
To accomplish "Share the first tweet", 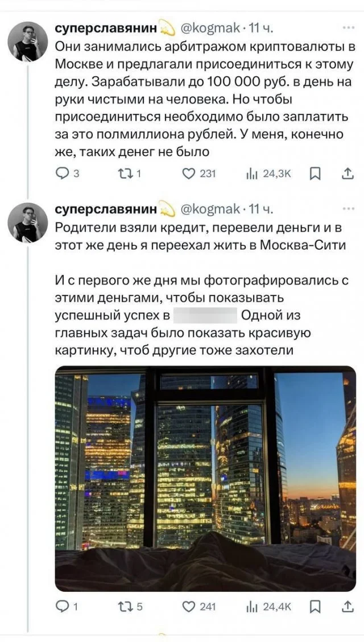I will pyautogui.click(x=346, y=174).
